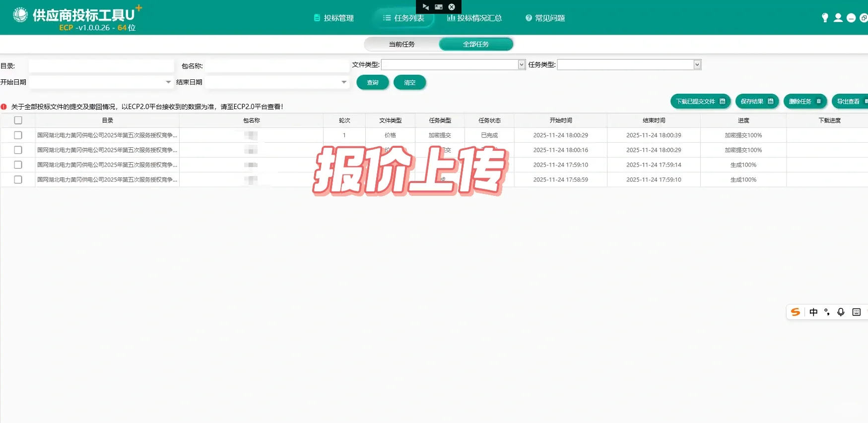Open the 任务类型 dropdown arrow
This screenshot has height=423, width=868.
697,64
